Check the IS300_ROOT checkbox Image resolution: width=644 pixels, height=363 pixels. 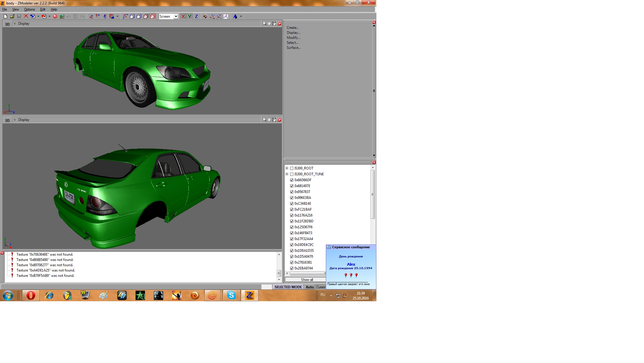pyautogui.click(x=292, y=168)
